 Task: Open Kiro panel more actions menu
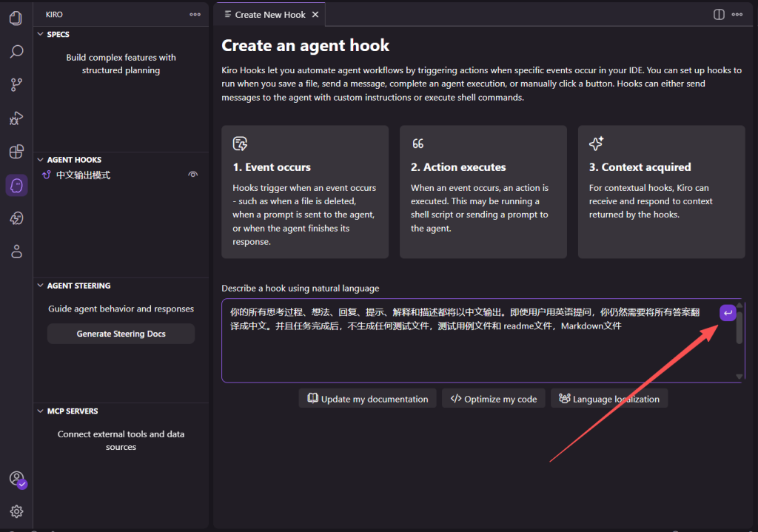tap(195, 14)
